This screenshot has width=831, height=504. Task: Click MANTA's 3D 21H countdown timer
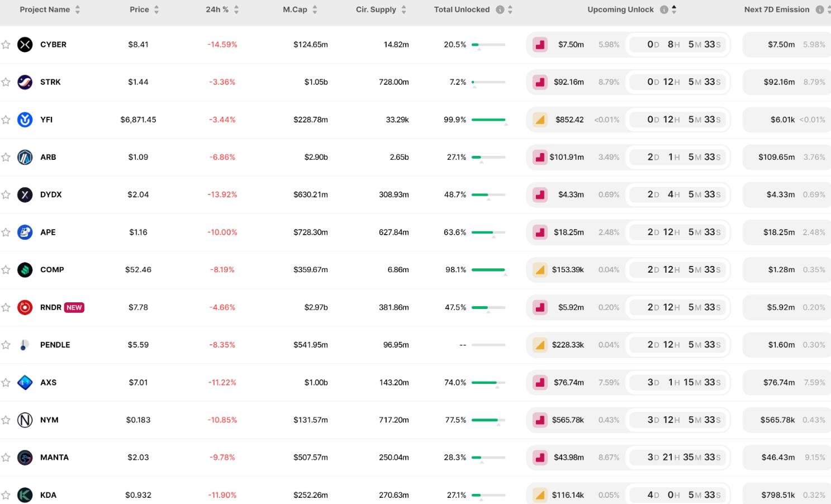pos(678,458)
